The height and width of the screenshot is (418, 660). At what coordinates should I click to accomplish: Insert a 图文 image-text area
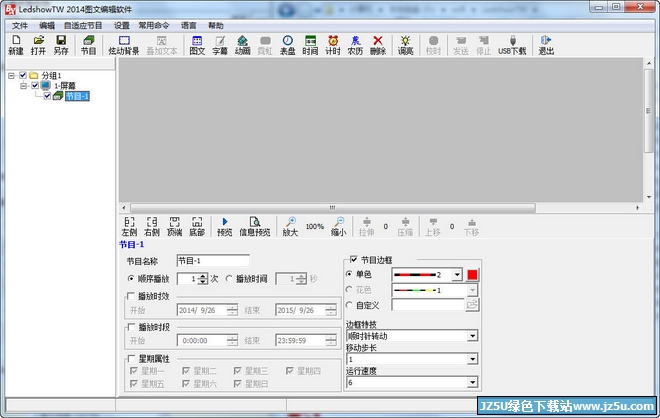(x=197, y=45)
